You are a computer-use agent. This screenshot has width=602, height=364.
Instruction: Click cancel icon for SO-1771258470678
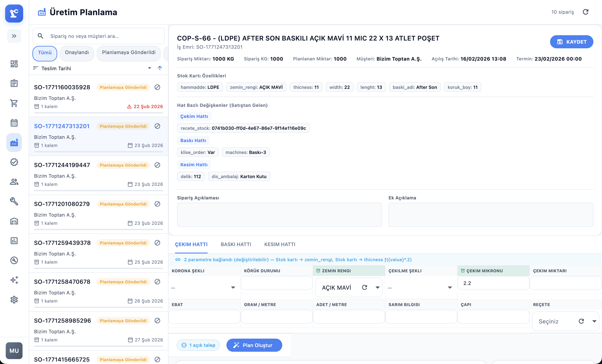pos(157,282)
